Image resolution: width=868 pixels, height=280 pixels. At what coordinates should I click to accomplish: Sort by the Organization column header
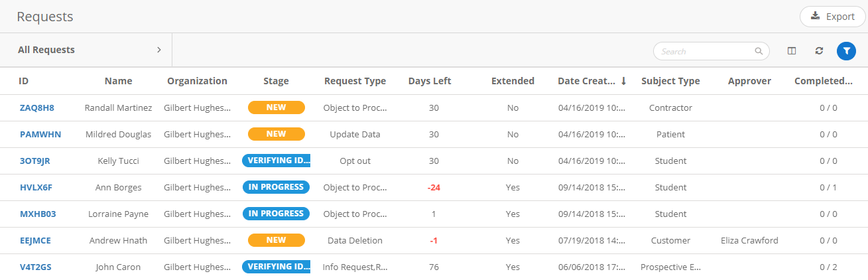197,81
